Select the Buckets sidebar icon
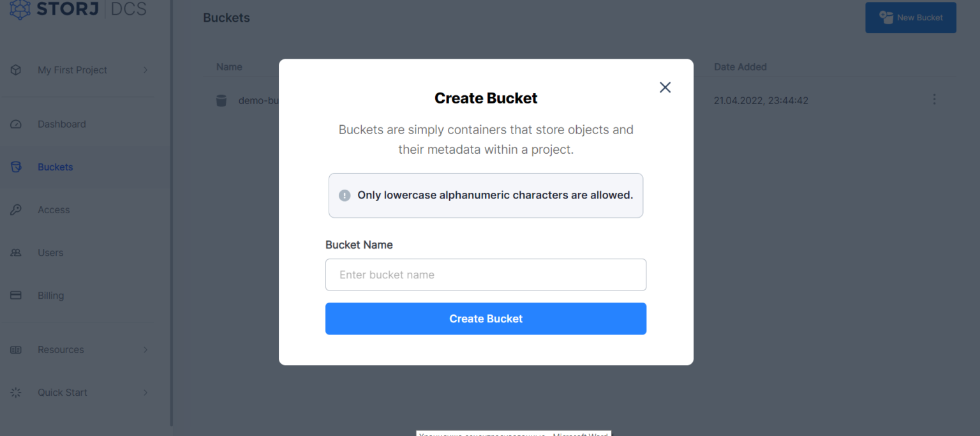 point(16,167)
